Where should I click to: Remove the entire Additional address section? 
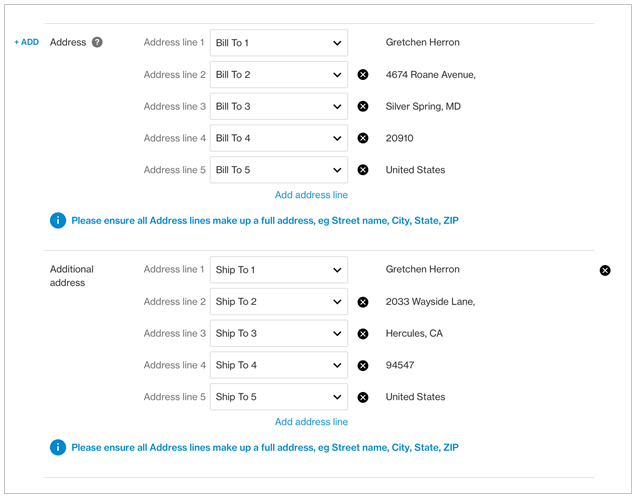pos(605,270)
